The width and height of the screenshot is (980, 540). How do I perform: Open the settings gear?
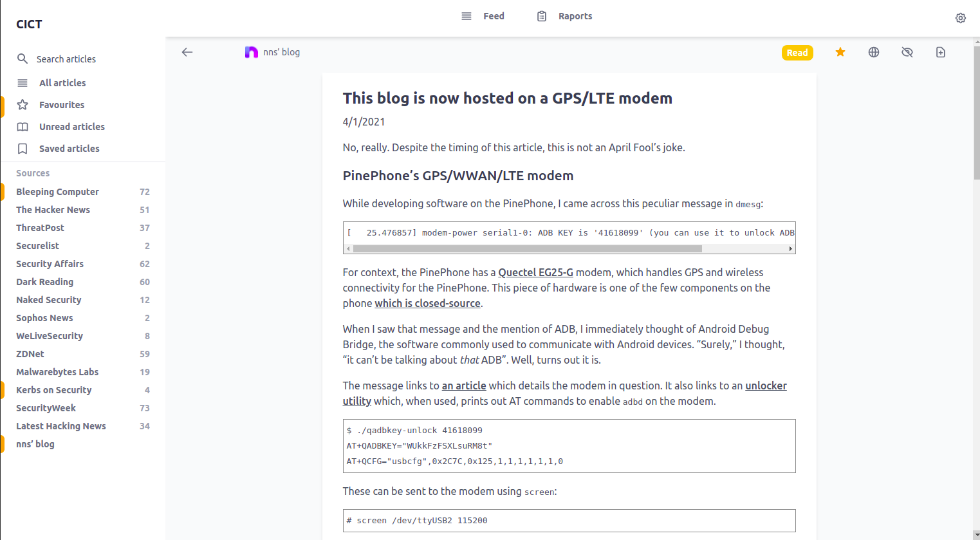coord(960,18)
